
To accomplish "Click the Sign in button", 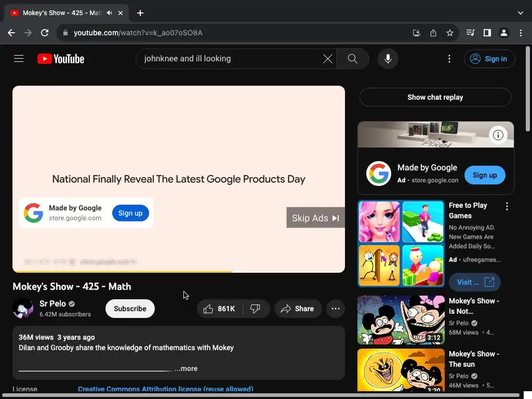I will click(x=489, y=59).
